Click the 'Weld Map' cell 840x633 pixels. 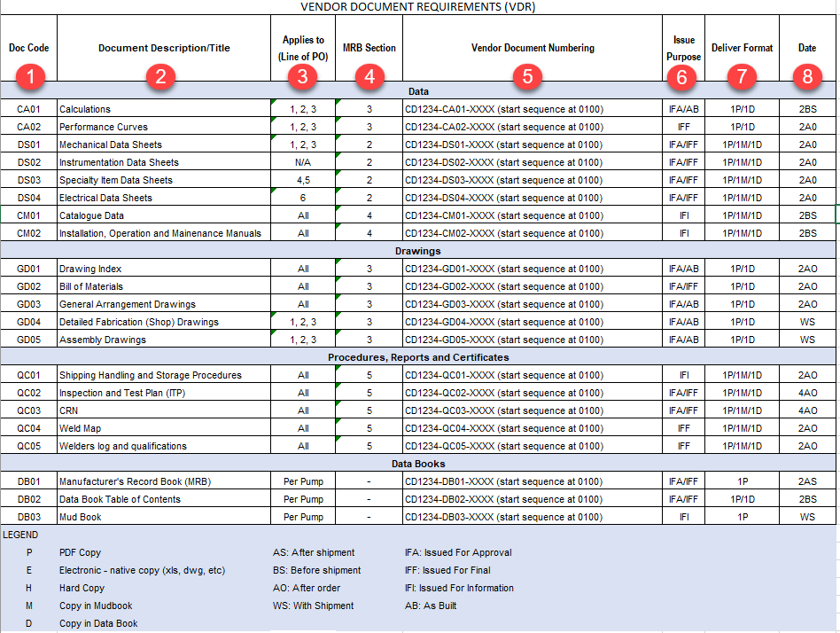[x=164, y=428]
